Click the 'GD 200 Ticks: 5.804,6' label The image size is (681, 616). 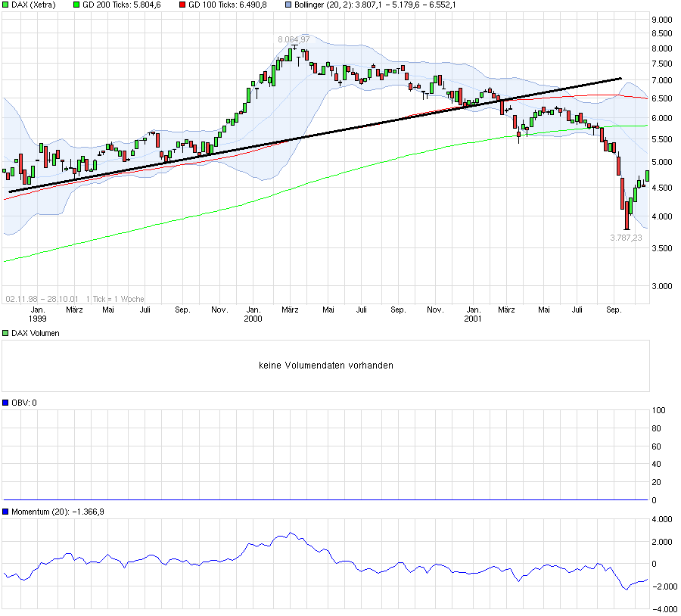click(122, 5)
